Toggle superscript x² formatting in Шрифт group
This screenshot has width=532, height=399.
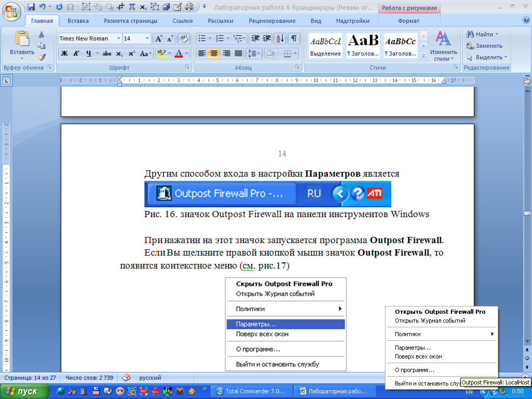131,54
